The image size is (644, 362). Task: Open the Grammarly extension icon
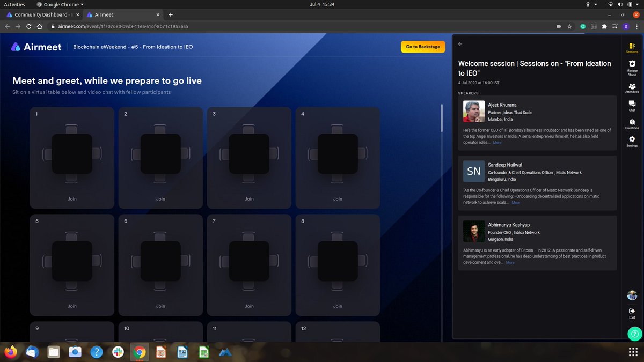pos(583,26)
